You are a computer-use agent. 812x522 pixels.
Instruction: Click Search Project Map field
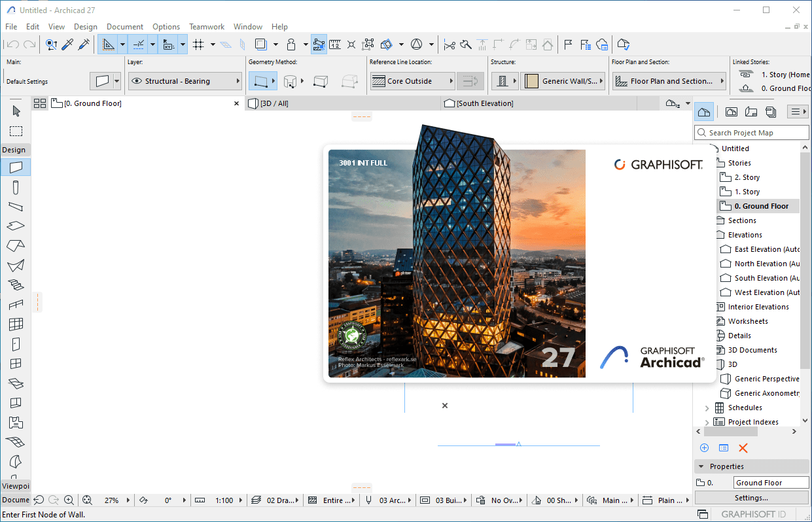[752, 133]
